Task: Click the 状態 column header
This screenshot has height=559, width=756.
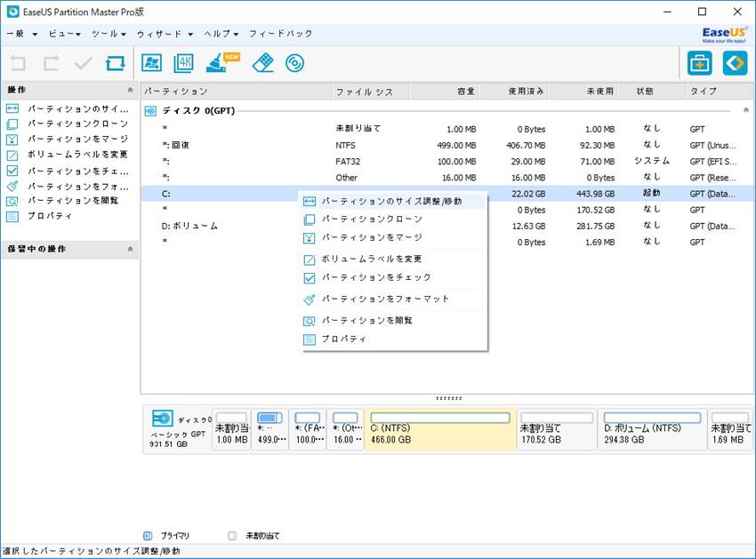Action: (652, 91)
